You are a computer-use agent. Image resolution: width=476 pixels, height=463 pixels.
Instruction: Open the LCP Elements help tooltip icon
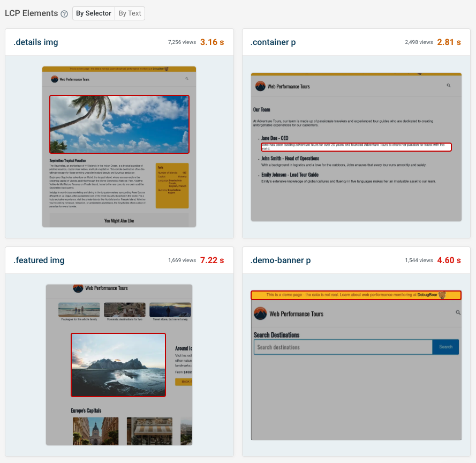(64, 13)
